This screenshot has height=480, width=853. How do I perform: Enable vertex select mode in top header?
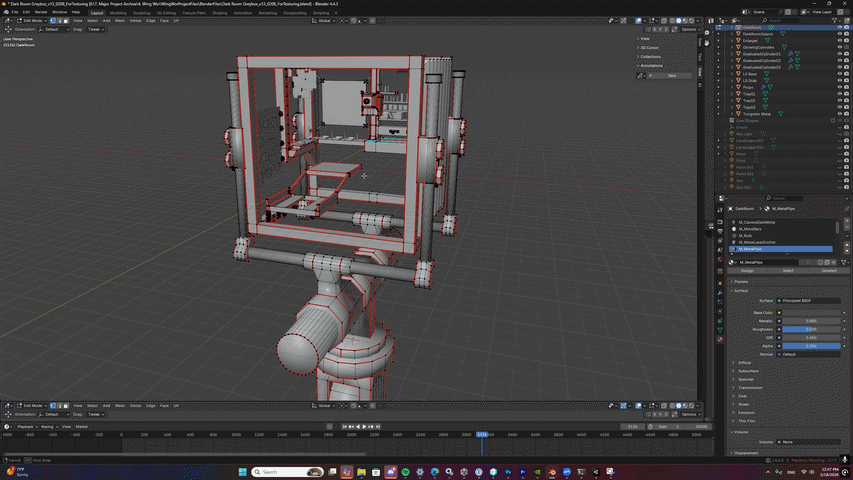53,21
